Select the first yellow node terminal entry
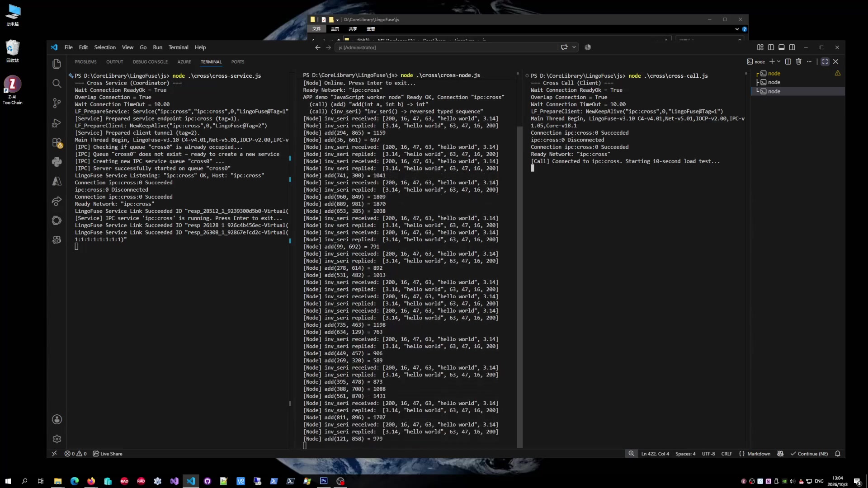Screen dimensions: 868x488 (798, 74)
